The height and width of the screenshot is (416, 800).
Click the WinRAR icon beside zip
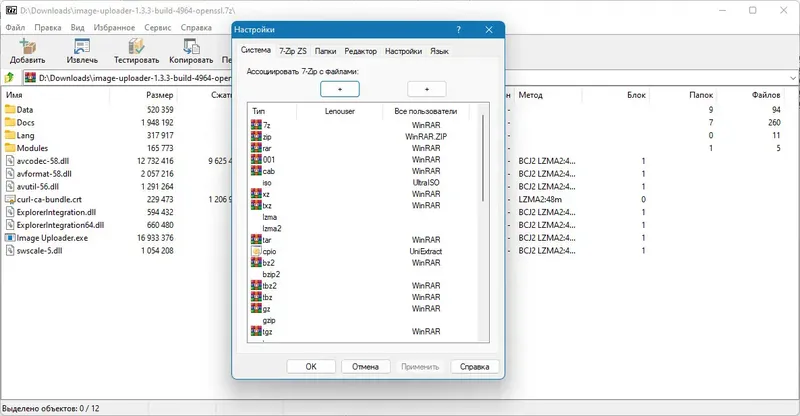pos(256,136)
